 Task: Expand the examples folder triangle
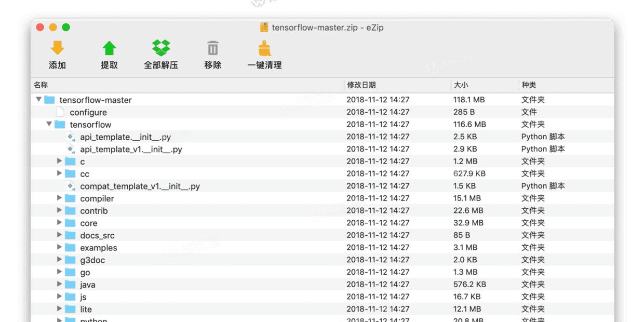(60, 247)
